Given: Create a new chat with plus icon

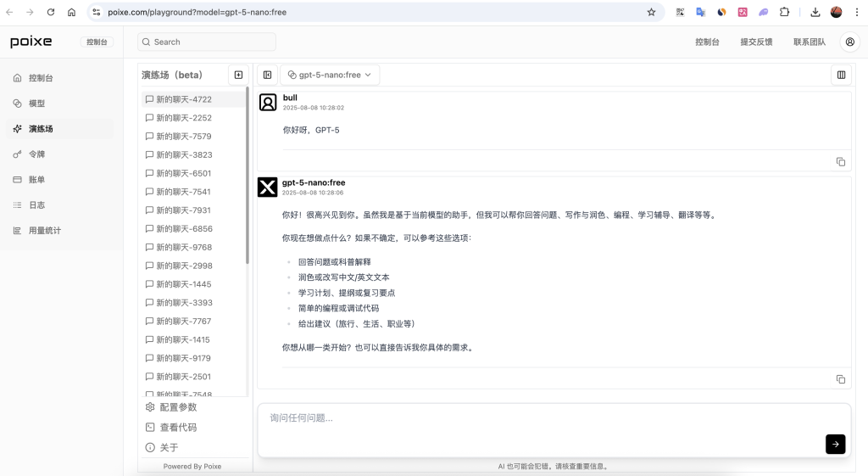Looking at the screenshot, I should [x=238, y=75].
